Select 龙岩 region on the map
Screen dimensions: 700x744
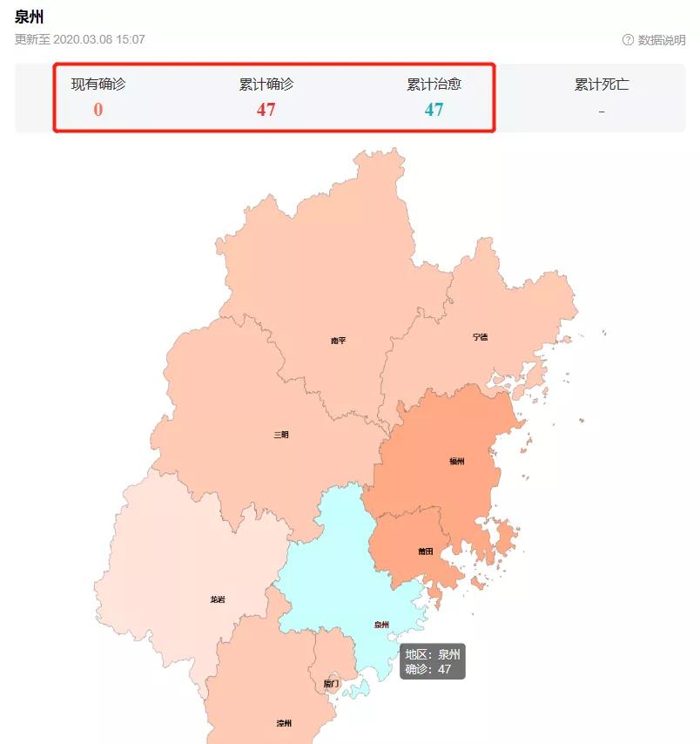pyautogui.click(x=218, y=599)
